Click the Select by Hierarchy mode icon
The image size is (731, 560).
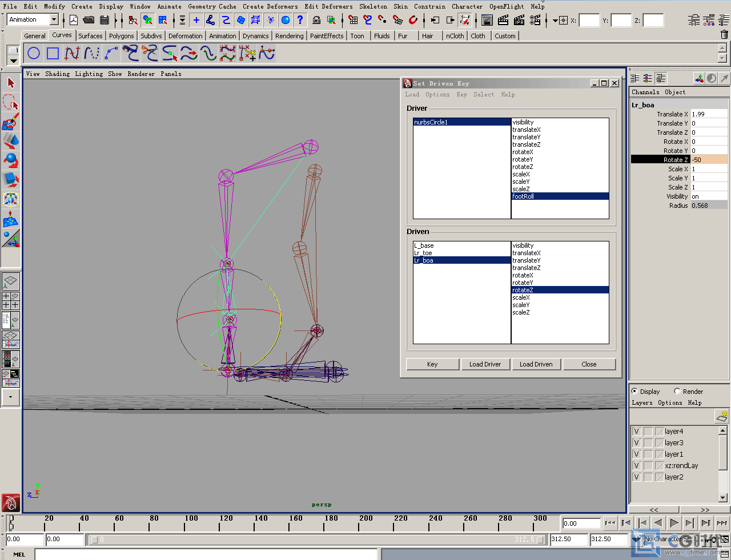point(133,20)
